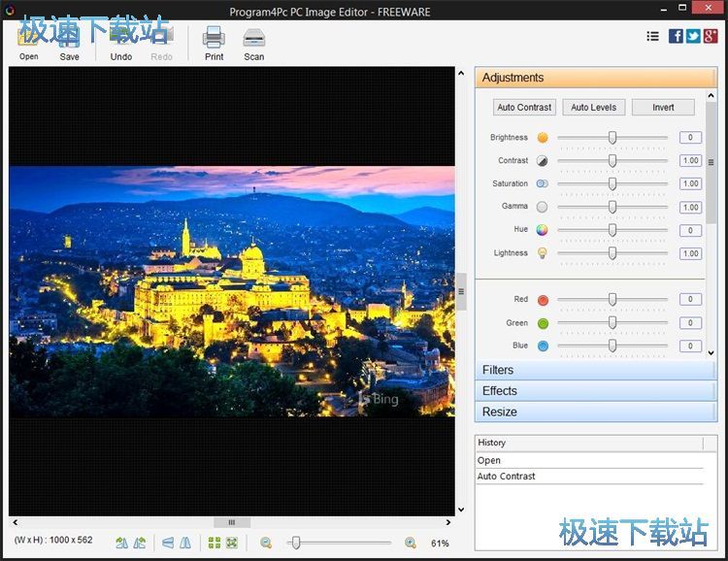
Task: Click the Print toolbar icon
Action: pos(214,39)
